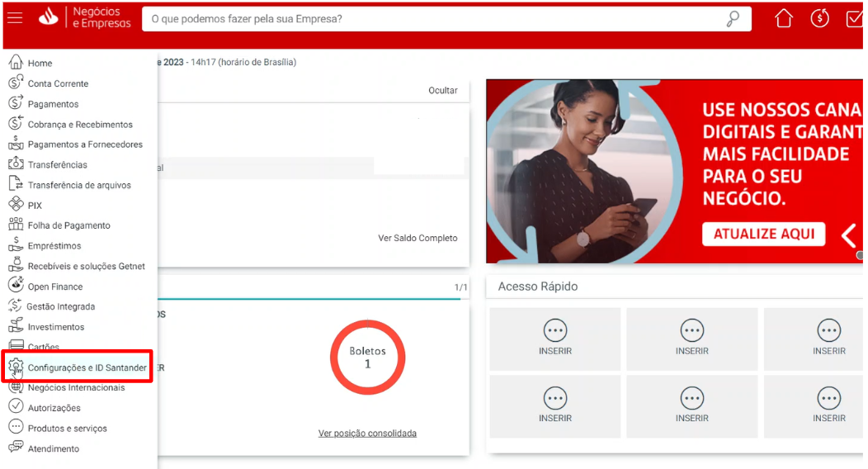Click the Produtos e serviços dots icon
Viewport: 868px width, 469px height.
coord(16,427)
